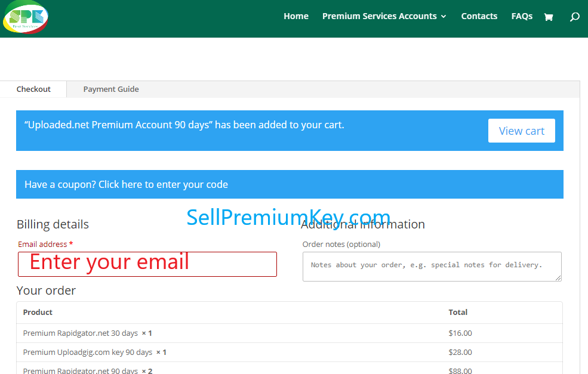This screenshot has width=588, height=374.
Task: Click the SellPremiumKey.com watermark link
Action: point(288,218)
